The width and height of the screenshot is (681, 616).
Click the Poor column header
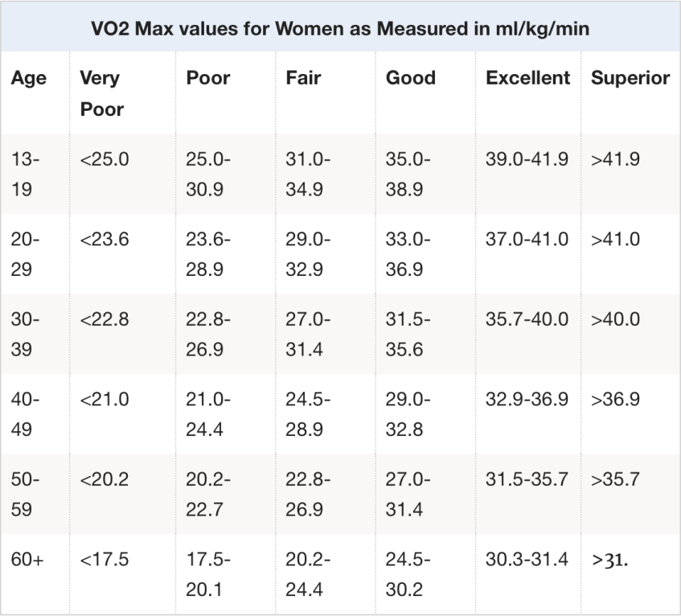207,78
